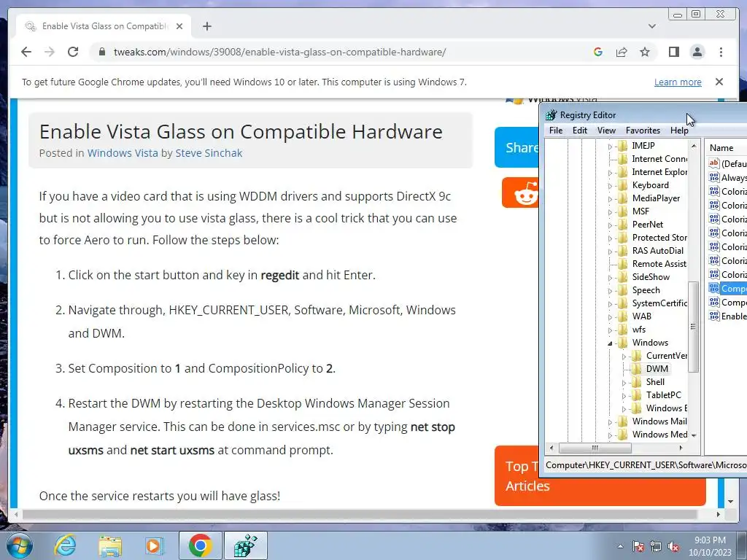Share this page using the share icon
747x560 pixels.
(x=622, y=52)
